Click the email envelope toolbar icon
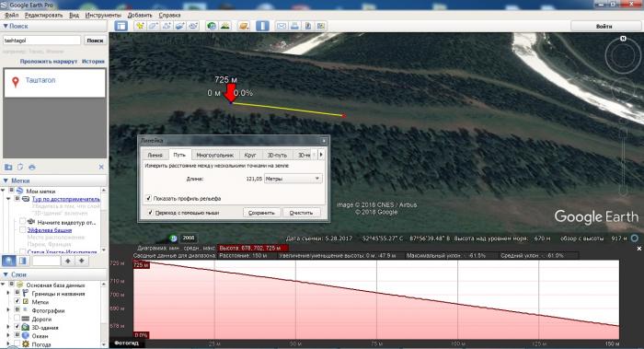 pyautogui.click(x=282, y=26)
